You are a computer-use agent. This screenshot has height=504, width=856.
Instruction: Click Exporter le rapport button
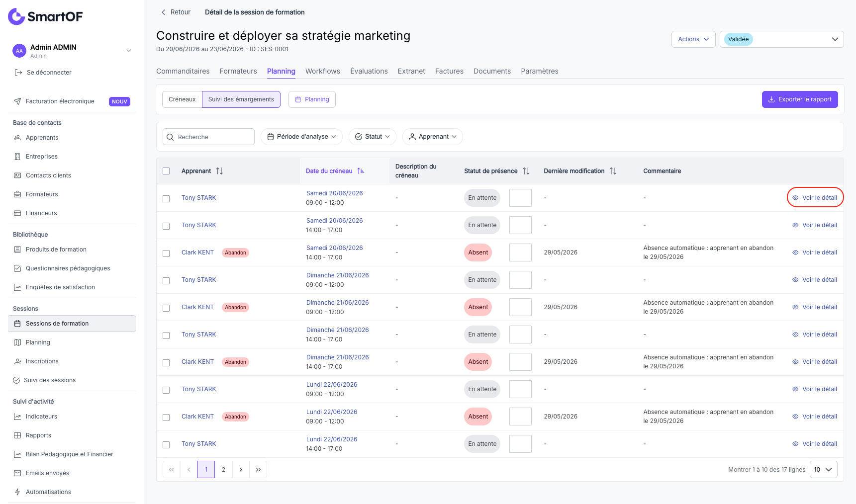[x=800, y=99]
